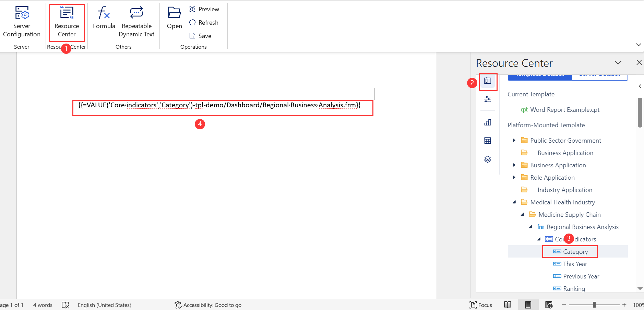Click the Current Template heading
Image resolution: width=644 pixels, height=310 pixels.
[531, 94]
